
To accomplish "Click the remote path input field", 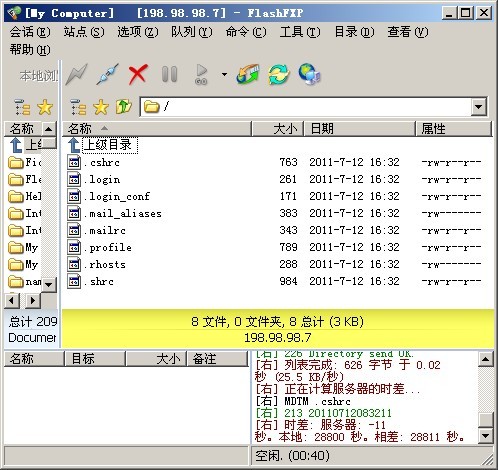I will (x=306, y=107).
